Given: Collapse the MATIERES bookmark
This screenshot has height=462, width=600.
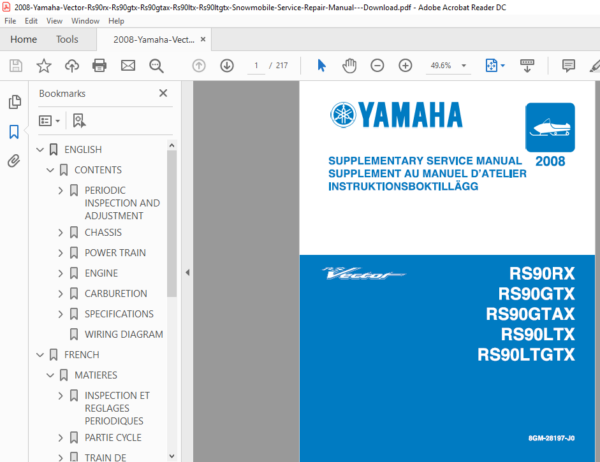Looking at the screenshot, I should 50,375.
